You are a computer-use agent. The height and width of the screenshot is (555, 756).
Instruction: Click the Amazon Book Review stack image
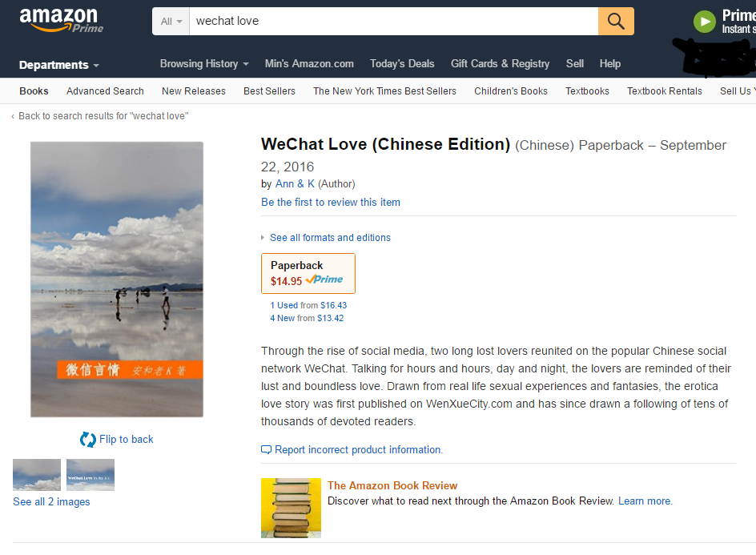pos(291,508)
